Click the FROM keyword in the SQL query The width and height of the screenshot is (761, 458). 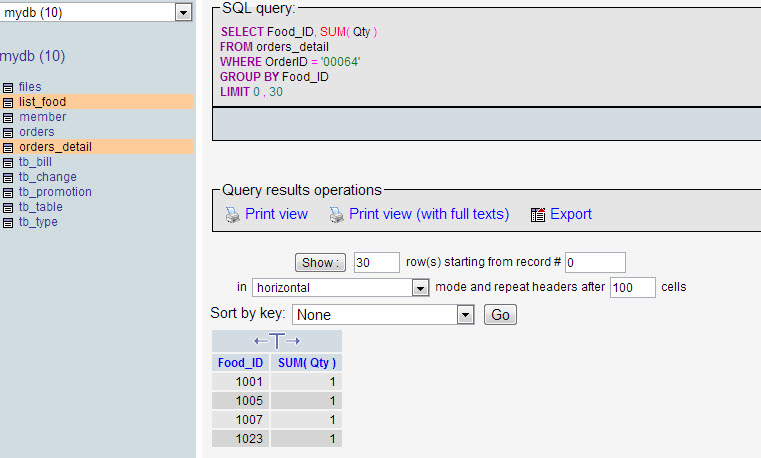tap(236, 47)
